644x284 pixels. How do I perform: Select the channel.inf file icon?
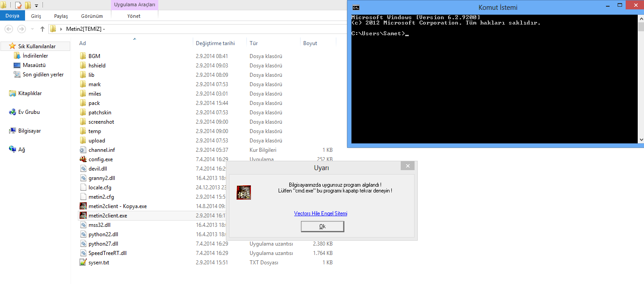[83, 150]
